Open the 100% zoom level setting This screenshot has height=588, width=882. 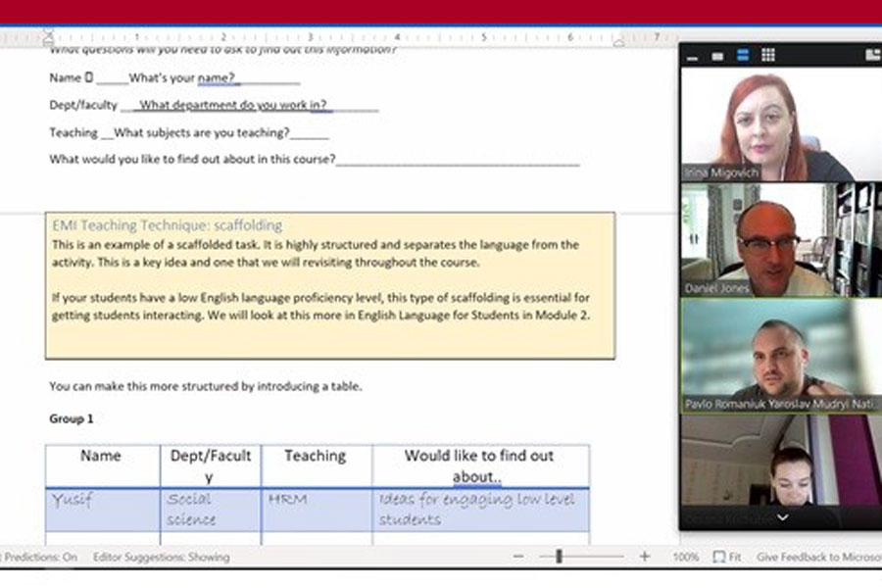685,557
